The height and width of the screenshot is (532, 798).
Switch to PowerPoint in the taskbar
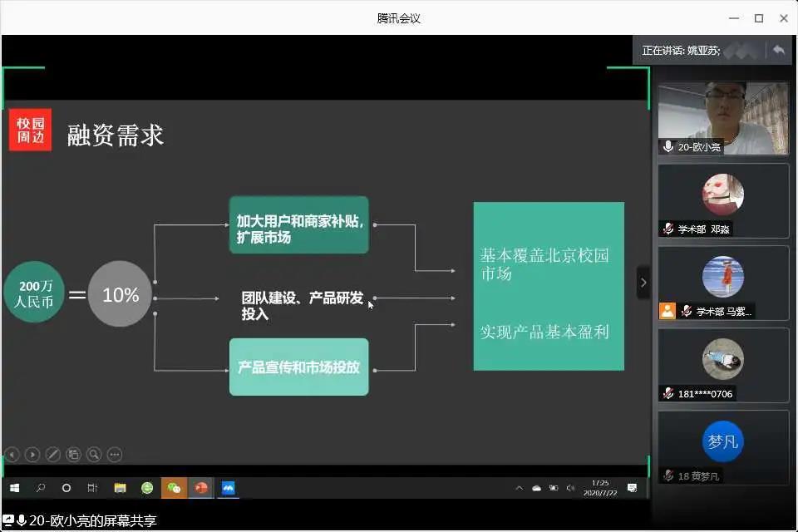click(x=200, y=488)
